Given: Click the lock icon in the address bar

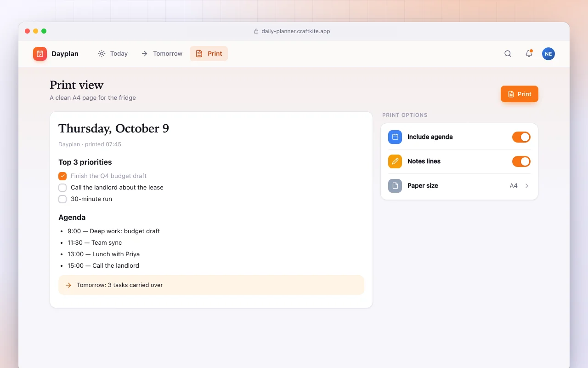Looking at the screenshot, I should tap(256, 31).
